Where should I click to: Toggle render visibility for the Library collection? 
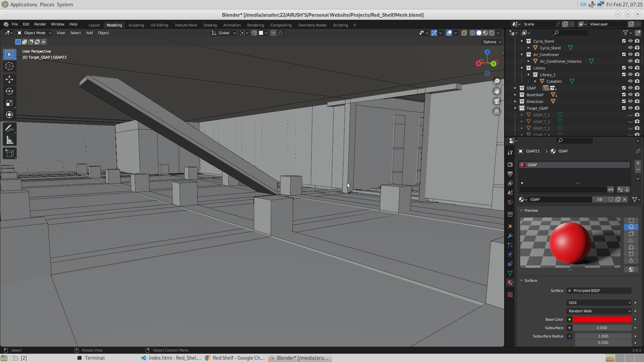(x=638, y=68)
